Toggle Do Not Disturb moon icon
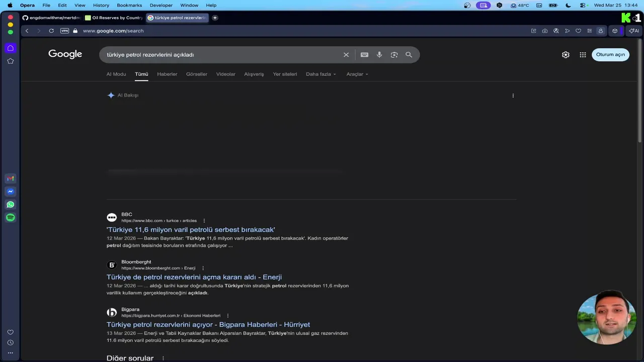 click(569, 5)
